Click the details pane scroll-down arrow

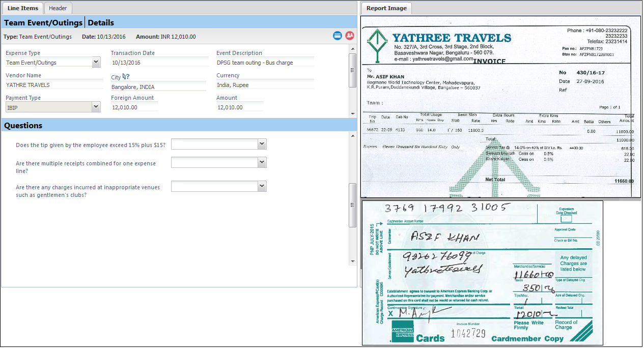click(352, 114)
